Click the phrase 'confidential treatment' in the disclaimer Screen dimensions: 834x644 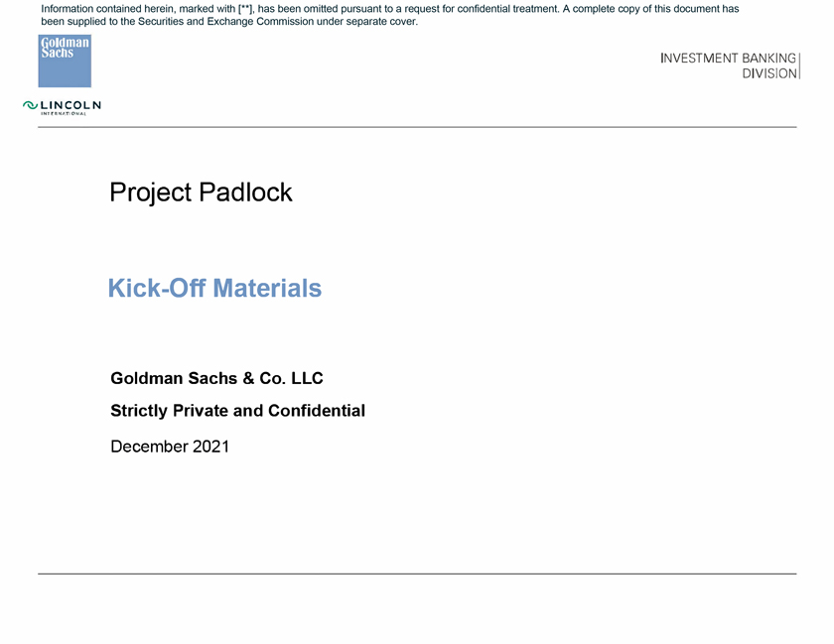point(504,9)
